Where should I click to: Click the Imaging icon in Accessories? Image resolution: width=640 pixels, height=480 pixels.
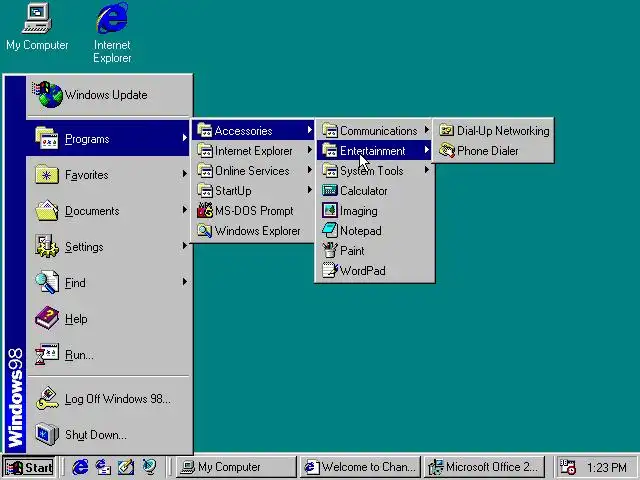pos(329,210)
